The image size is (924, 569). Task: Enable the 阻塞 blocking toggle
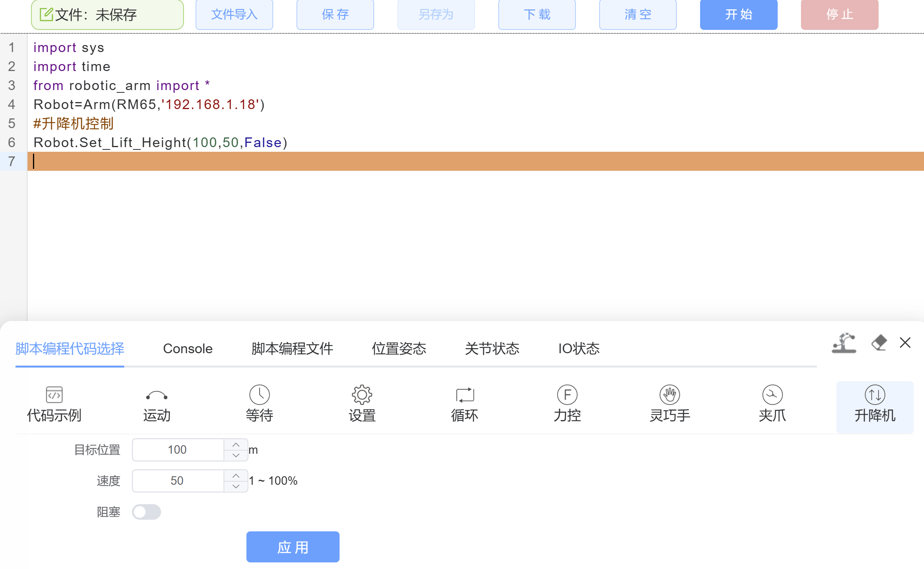click(146, 512)
